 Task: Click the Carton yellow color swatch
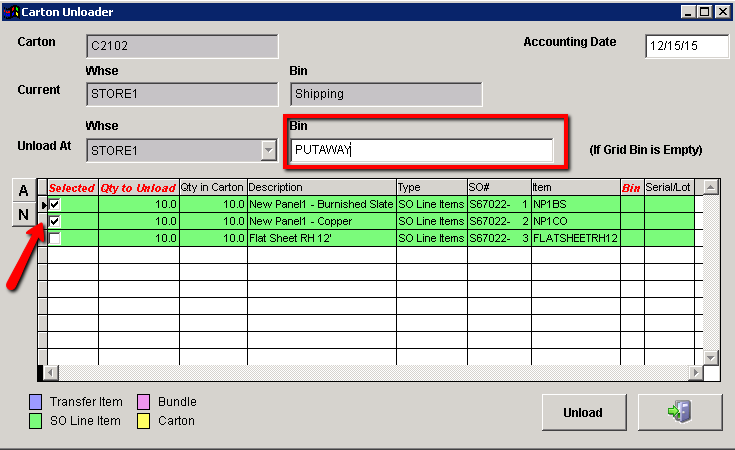[144, 421]
